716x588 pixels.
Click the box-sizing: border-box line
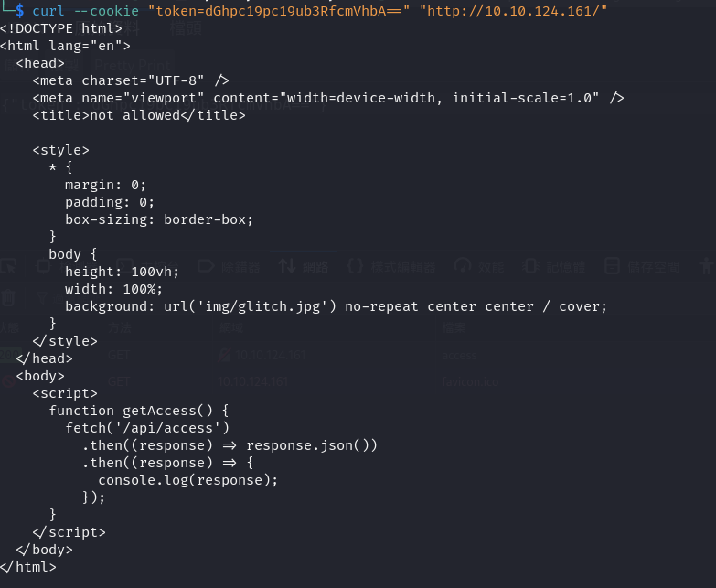pyautogui.click(x=158, y=219)
